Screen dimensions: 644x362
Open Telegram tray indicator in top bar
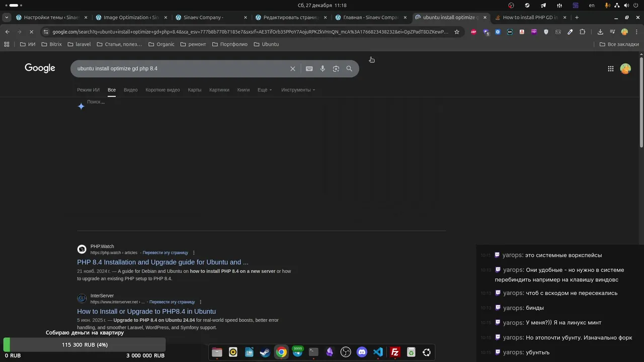[x=543, y=5]
